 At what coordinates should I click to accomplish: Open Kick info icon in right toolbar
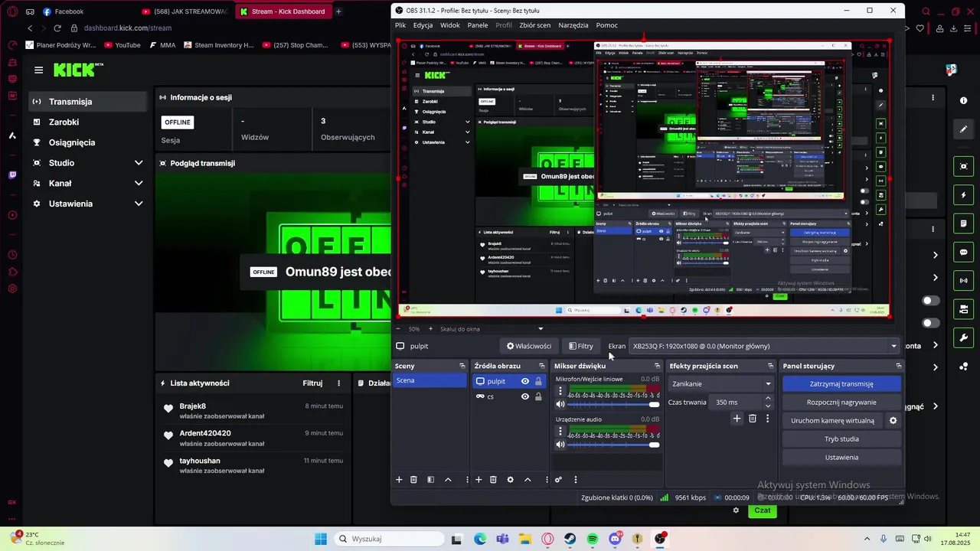pos(963,100)
